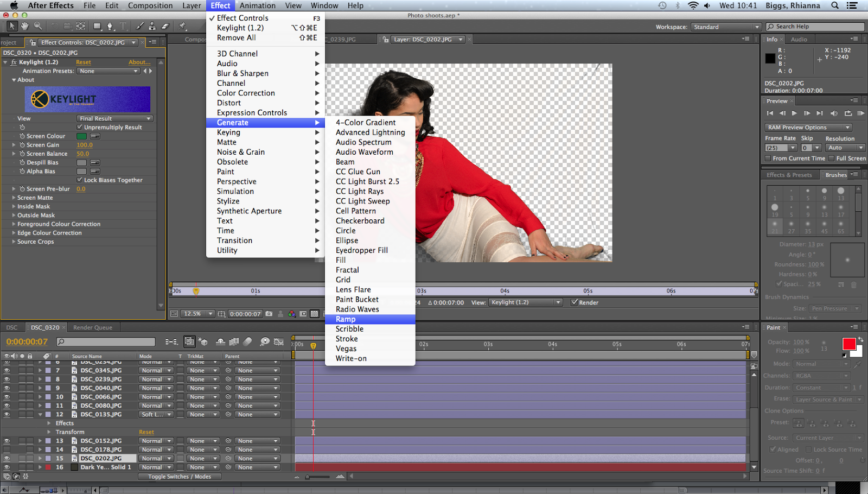This screenshot has height=494, width=868.
Task: Enable From Current Time checkbox
Action: coord(768,158)
